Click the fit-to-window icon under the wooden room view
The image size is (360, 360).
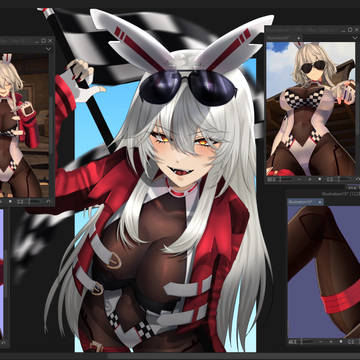click(x=20, y=202)
